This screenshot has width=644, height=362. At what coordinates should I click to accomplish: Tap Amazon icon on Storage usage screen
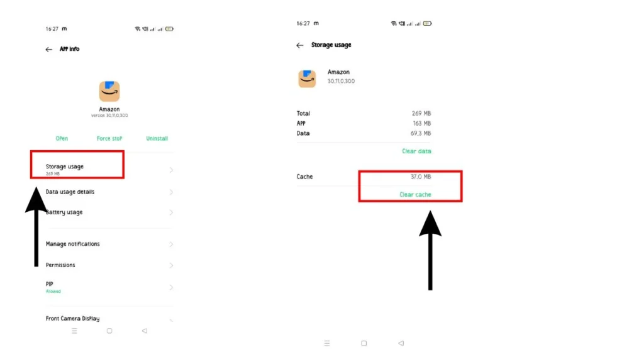click(307, 79)
